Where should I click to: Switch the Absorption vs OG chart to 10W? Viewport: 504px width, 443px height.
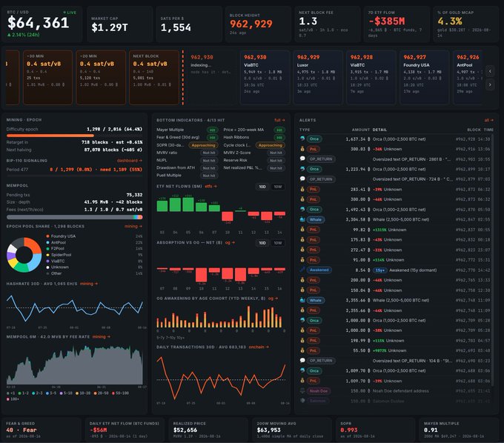[278, 243]
